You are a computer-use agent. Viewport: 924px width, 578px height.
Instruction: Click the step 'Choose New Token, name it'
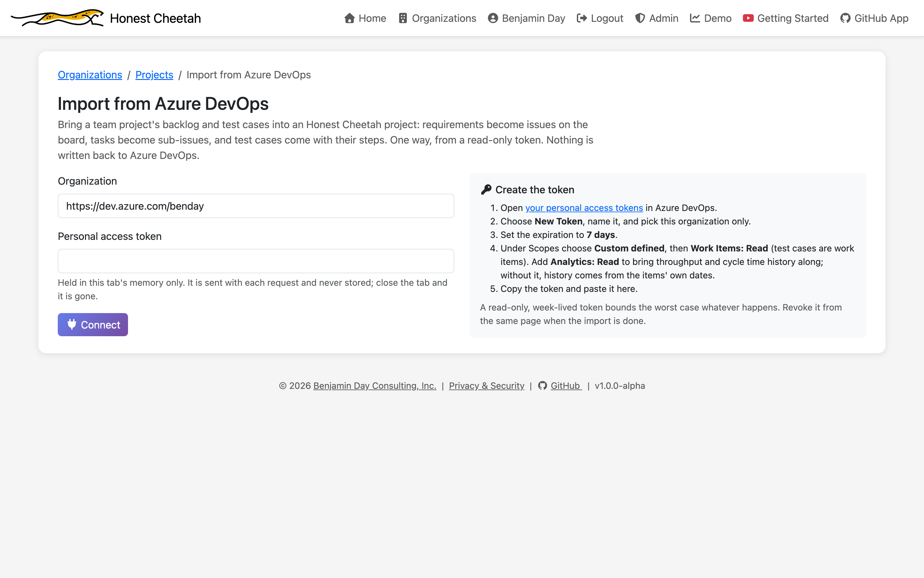click(625, 221)
